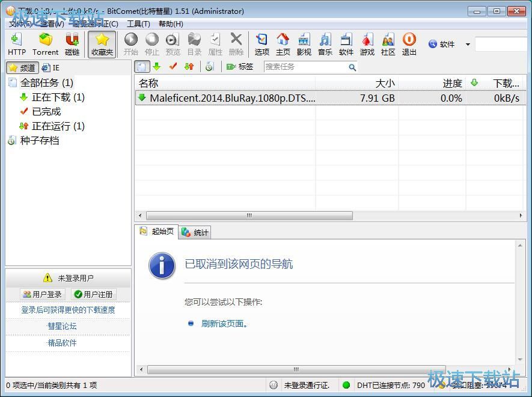Select 正在运行 (1) category
Screen dimensions: 532x397
(52, 126)
